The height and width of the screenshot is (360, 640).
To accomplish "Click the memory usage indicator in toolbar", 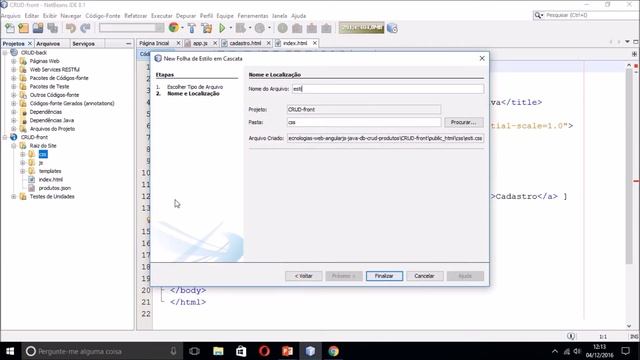I will tap(361, 28).
